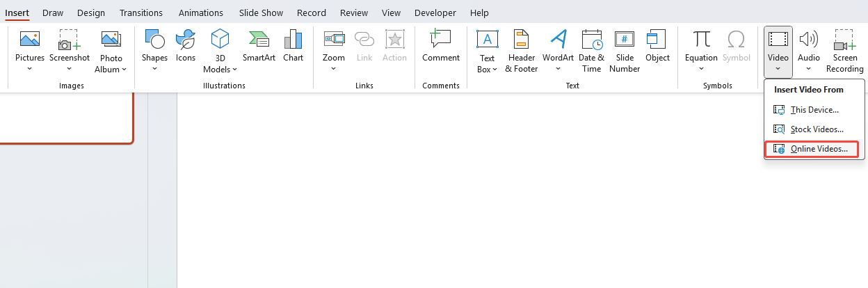
Task: Expand the Pictures dropdown
Action: (x=30, y=69)
